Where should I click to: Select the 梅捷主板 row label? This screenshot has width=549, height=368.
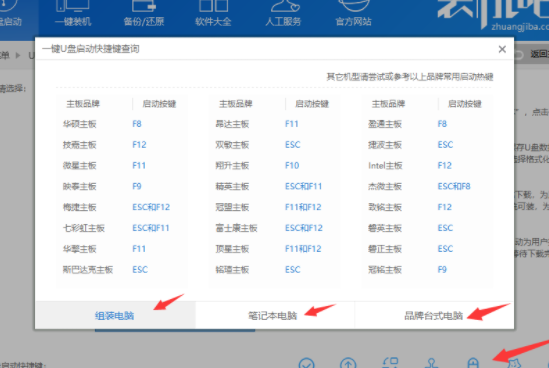79,207
